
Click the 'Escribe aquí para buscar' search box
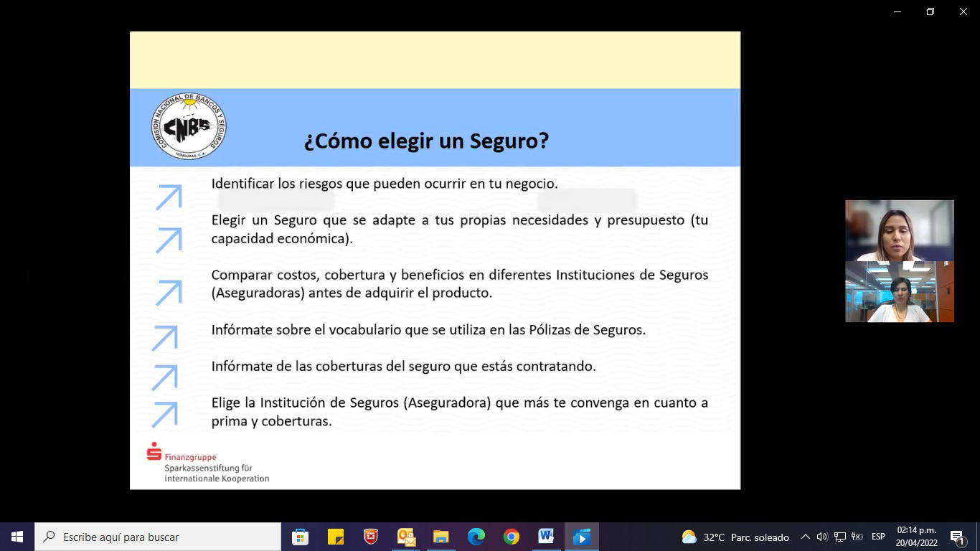[x=158, y=537]
